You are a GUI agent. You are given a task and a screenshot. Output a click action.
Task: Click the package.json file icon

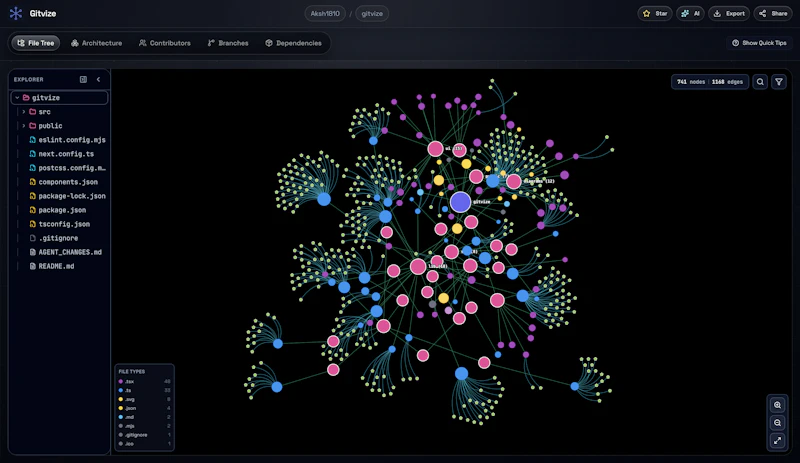pyautogui.click(x=33, y=210)
